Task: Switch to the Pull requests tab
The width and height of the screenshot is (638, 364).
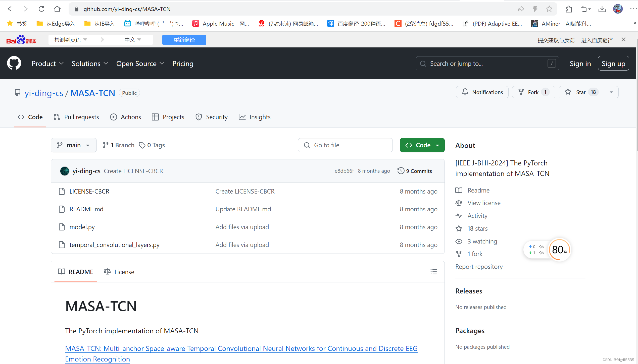Action: point(76,117)
